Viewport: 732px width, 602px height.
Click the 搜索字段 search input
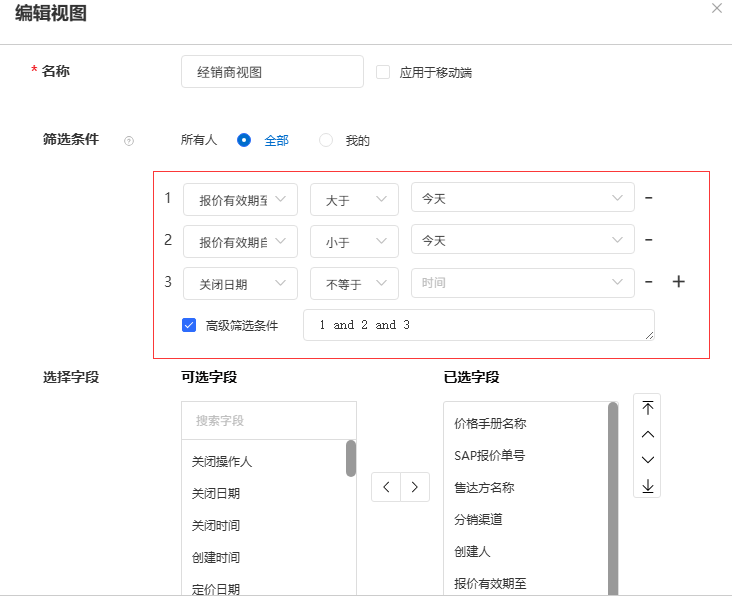click(268, 421)
